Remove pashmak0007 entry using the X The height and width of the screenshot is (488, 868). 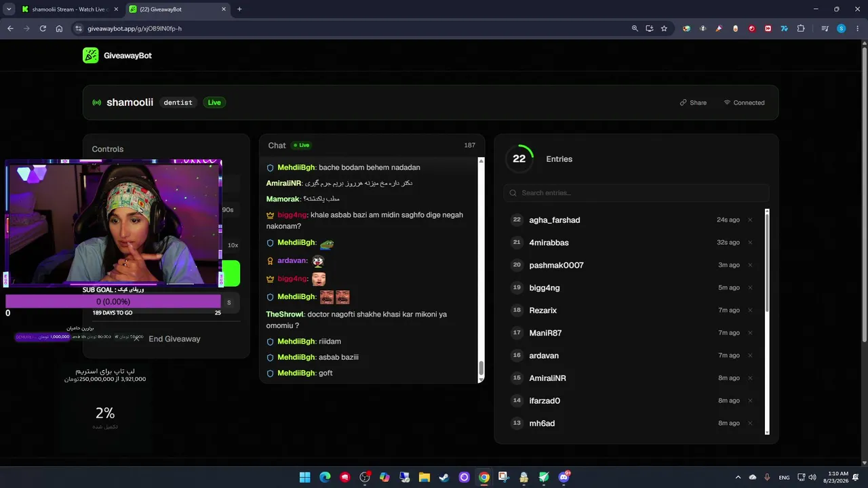point(750,265)
